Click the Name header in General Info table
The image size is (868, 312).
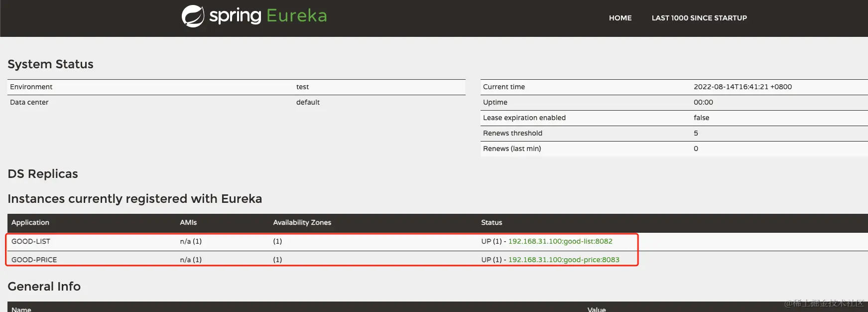(21, 309)
